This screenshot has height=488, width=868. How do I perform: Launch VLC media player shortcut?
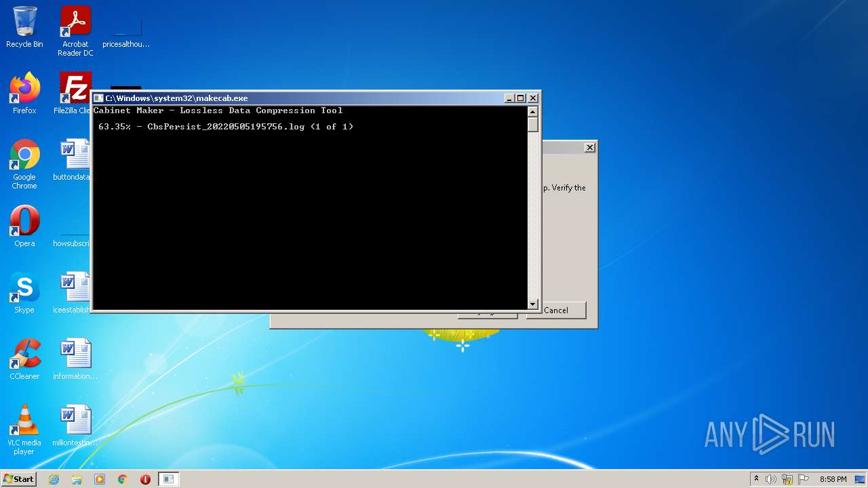(24, 430)
